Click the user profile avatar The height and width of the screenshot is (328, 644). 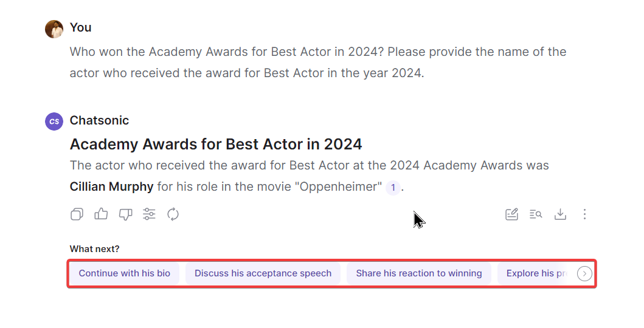tap(54, 29)
